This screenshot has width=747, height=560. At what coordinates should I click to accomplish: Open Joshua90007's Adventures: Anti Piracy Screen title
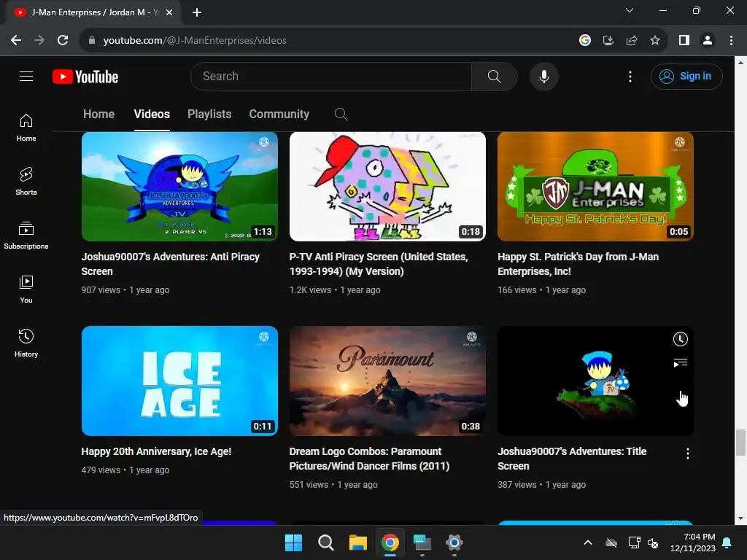(x=171, y=264)
